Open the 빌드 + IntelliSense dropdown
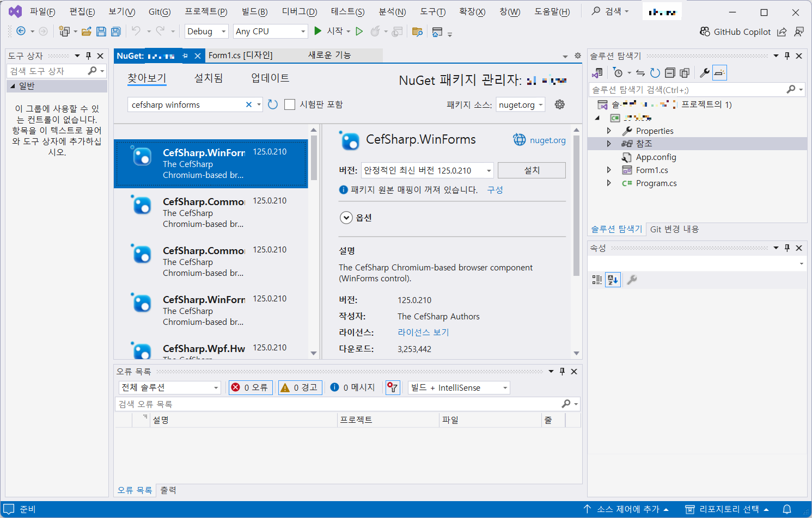 (459, 387)
